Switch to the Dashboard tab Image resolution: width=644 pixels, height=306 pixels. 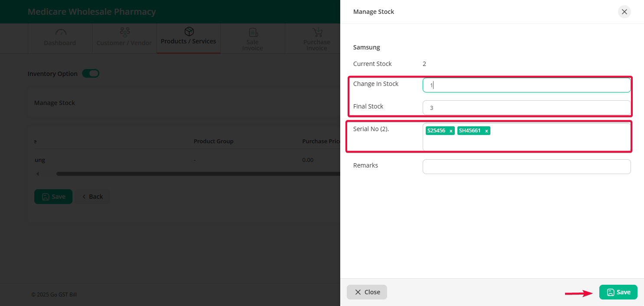click(60, 43)
